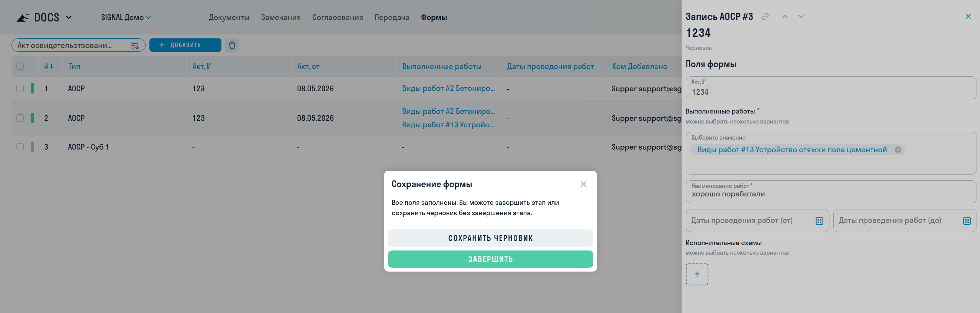Click СОХРАНИТЬ ЧЕРНОВИК button
Image resolution: width=980 pixels, height=313 pixels.
pos(490,238)
